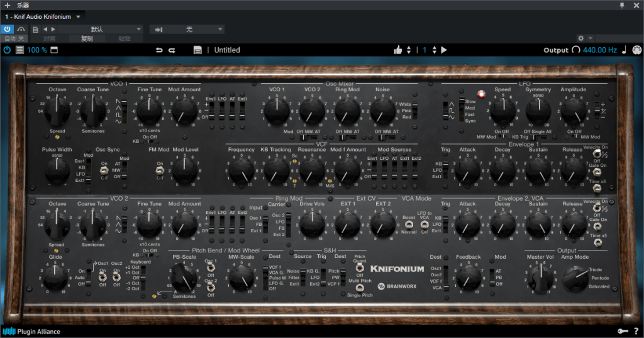Toggle the LFO to VCA switch
644x338 pixels.
click(425, 225)
